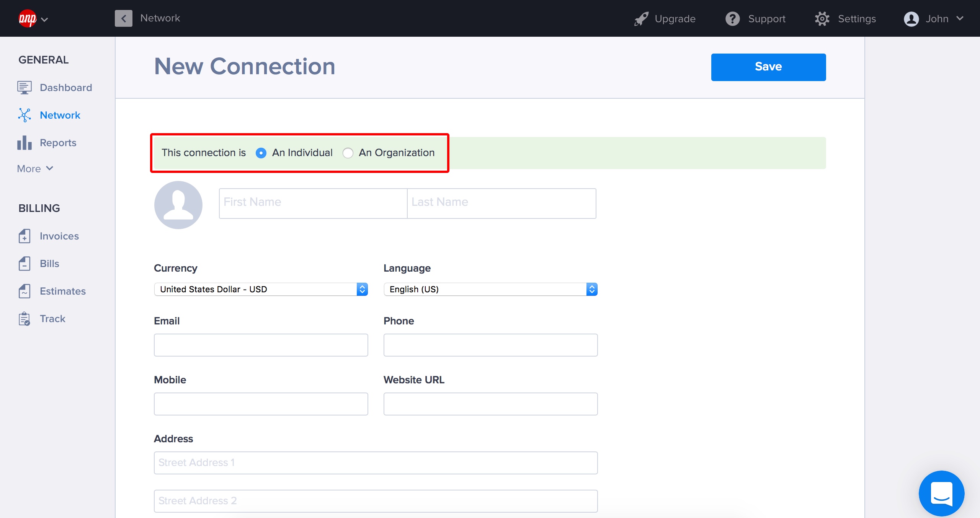Screen dimensions: 980x518
Task: Click the Upgrade rocket icon
Action: point(641,19)
